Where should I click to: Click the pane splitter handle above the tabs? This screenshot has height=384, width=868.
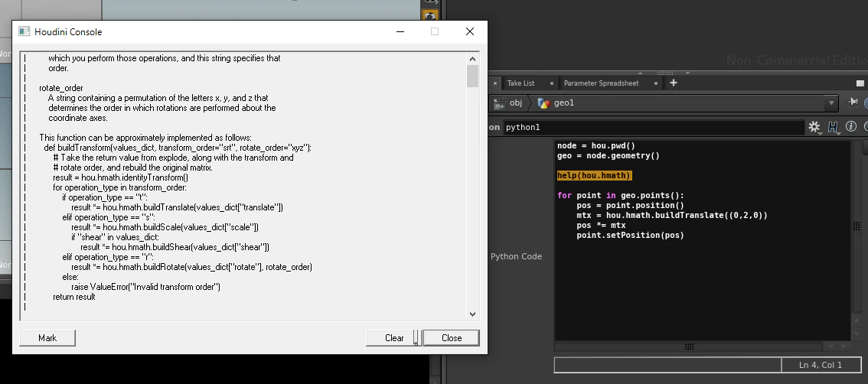[664, 73]
